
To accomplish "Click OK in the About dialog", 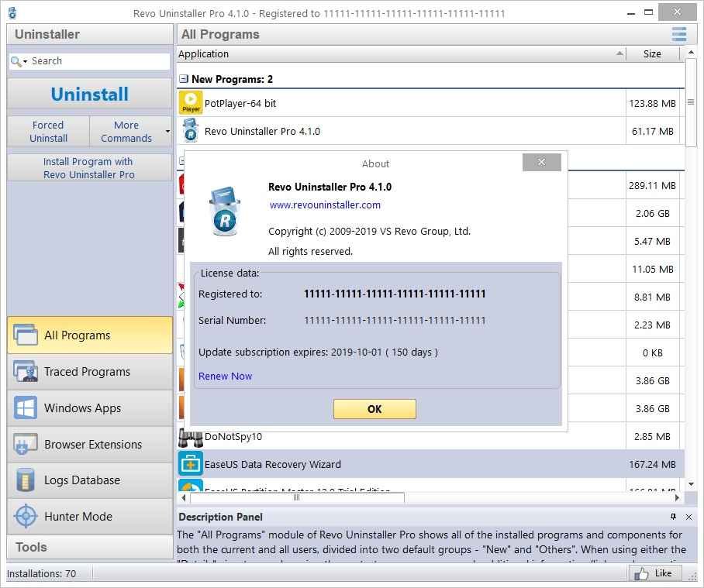I will click(x=374, y=409).
